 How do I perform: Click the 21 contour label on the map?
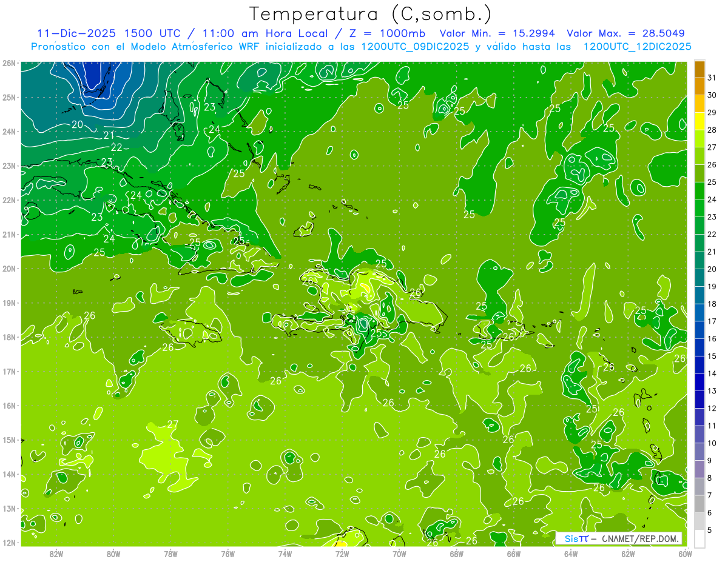109,135
